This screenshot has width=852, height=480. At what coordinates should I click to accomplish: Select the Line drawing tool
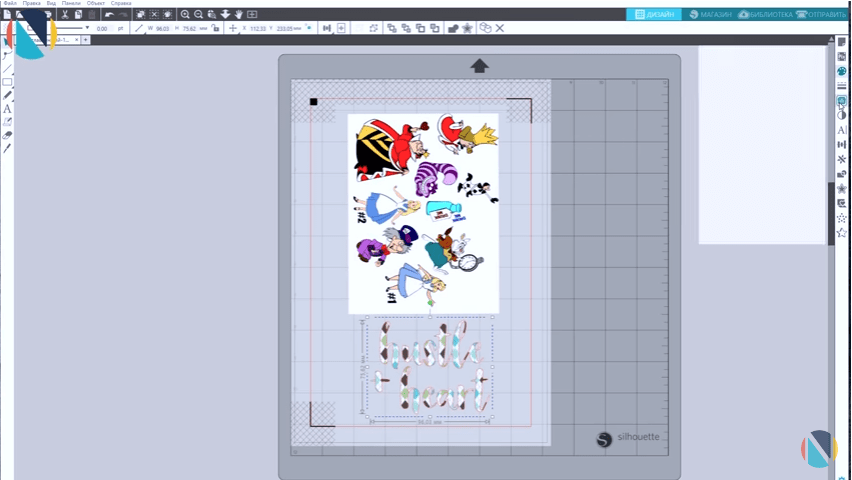(x=7, y=68)
